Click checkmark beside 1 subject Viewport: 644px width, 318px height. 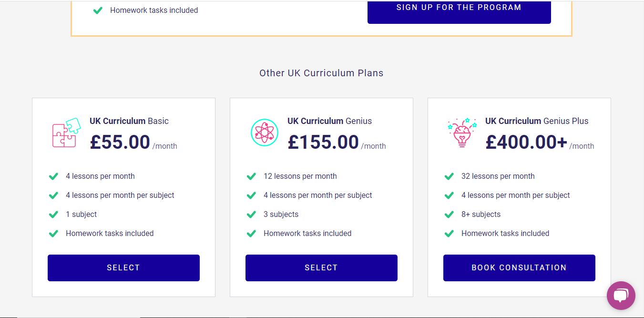[53, 215]
